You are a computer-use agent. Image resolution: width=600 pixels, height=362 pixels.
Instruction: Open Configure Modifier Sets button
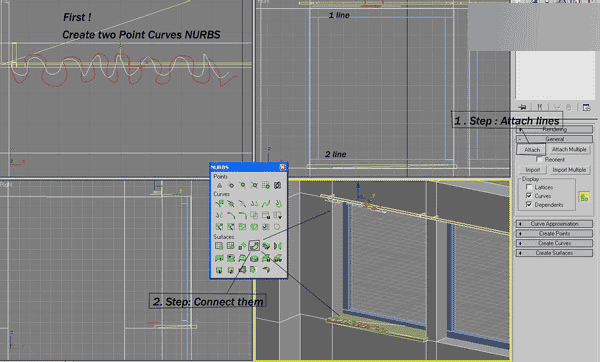coord(586,107)
